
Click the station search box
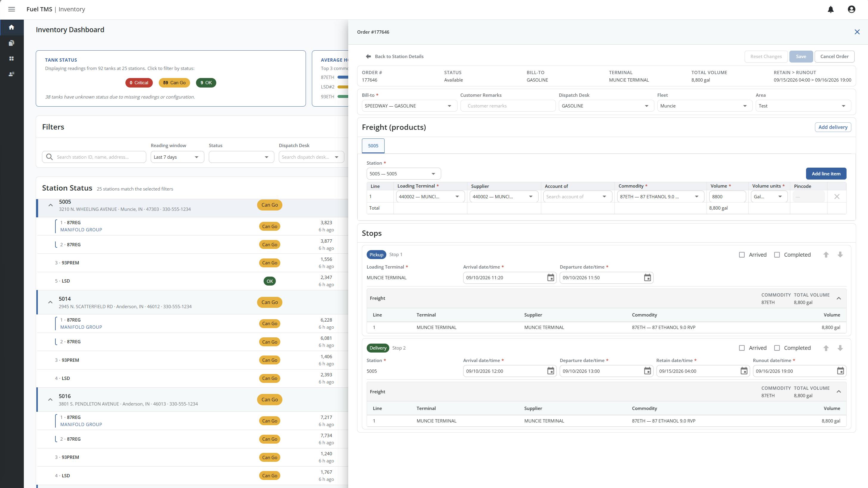[x=94, y=157]
